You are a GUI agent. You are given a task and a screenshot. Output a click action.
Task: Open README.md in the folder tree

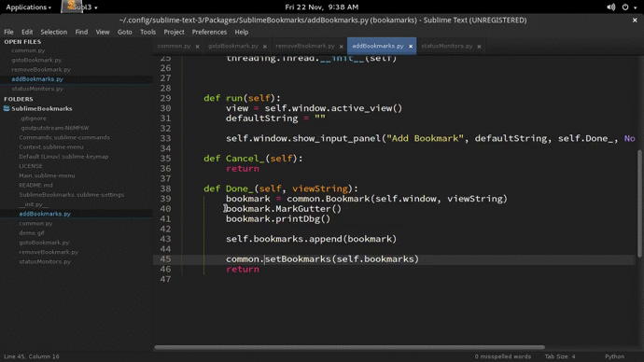[35, 185]
